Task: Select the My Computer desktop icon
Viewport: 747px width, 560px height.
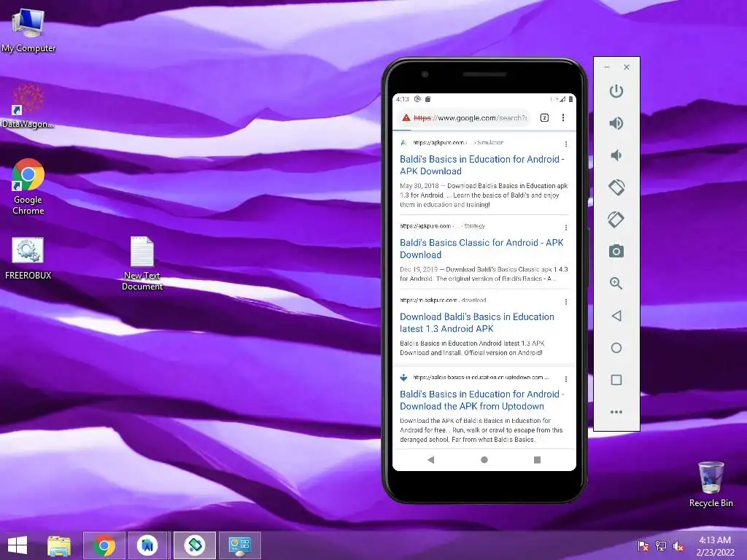Action: point(28,30)
